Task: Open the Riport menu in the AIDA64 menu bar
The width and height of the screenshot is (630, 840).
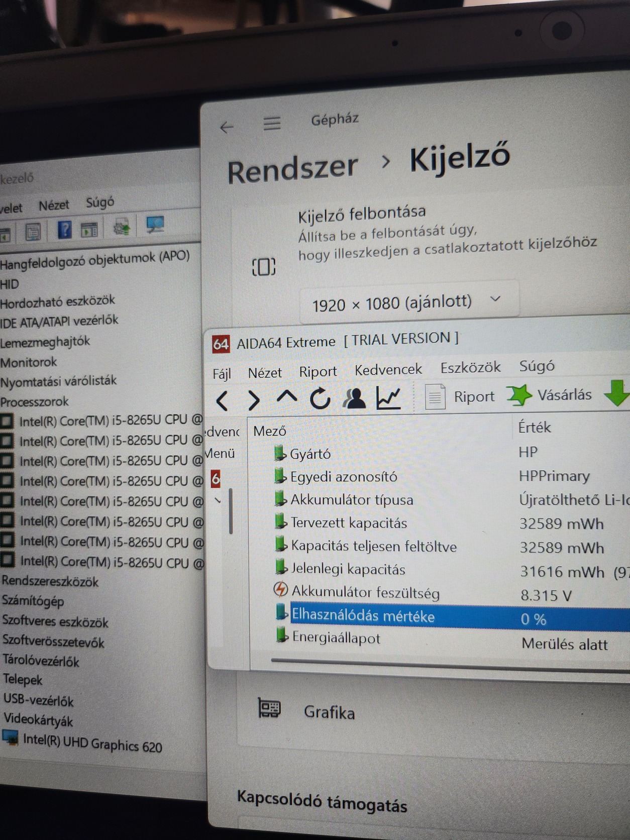Action: [x=318, y=371]
